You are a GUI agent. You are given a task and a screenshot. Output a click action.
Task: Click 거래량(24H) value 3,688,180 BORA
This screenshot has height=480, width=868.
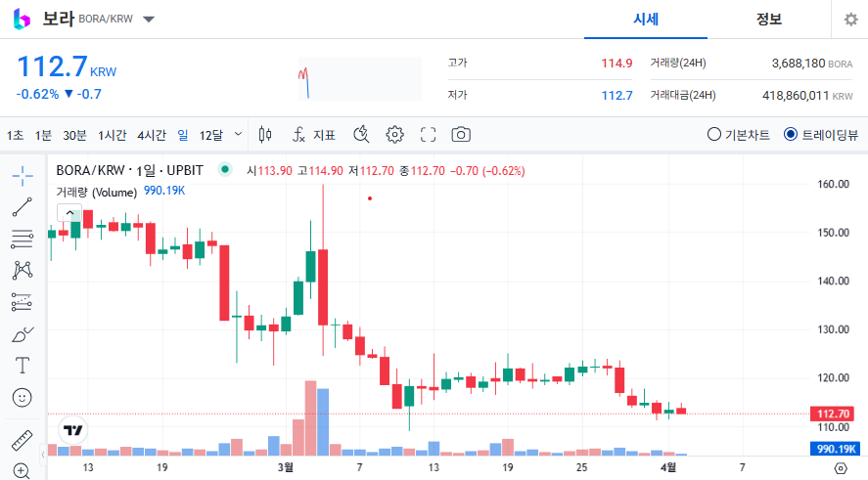point(812,64)
